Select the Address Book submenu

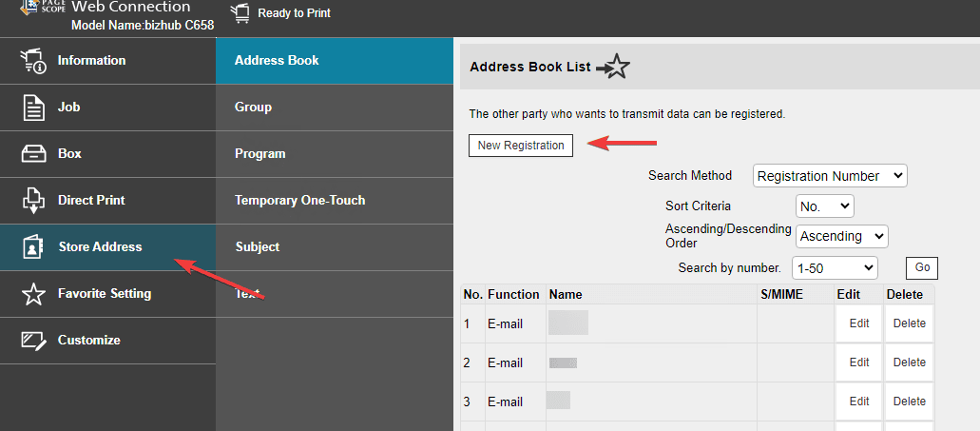pos(335,61)
